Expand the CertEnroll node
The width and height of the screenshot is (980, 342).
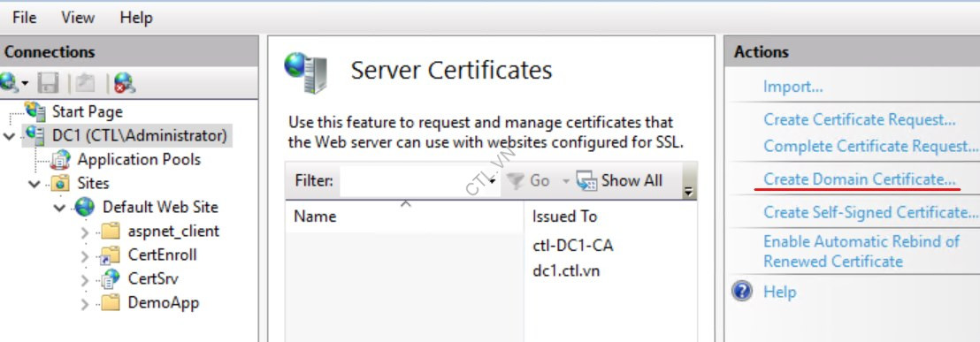[x=85, y=256]
